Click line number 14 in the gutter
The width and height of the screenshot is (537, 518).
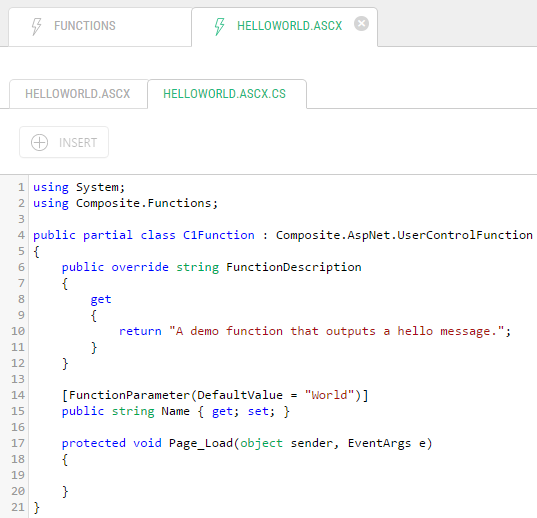18,395
